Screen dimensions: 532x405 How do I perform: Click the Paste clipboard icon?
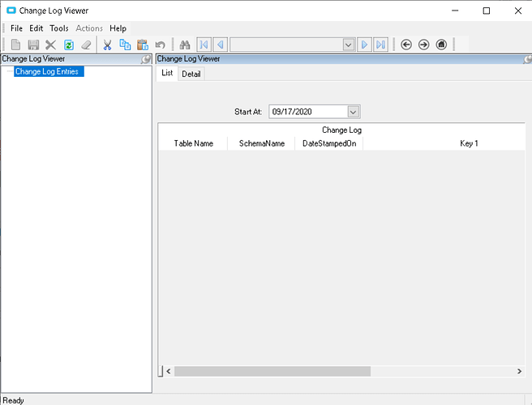tap(143, 45)
